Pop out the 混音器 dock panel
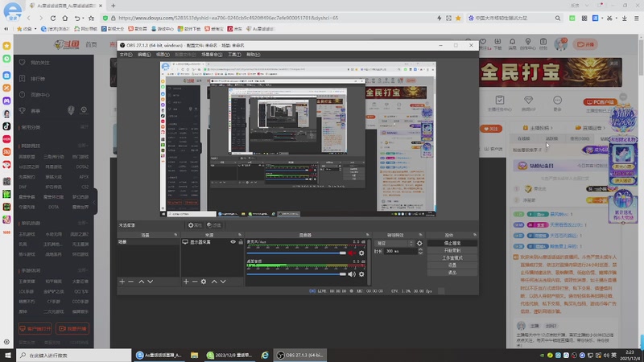 coord(368,235)
